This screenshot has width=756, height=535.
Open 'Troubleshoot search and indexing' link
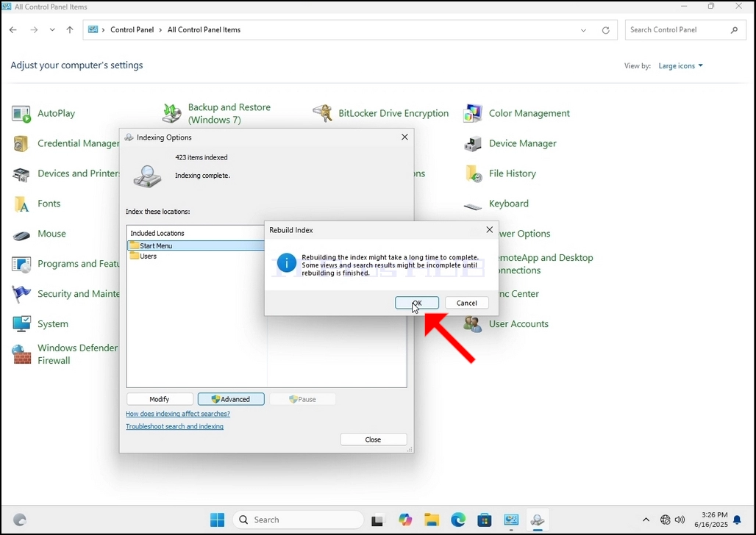(x=174, y=426)
